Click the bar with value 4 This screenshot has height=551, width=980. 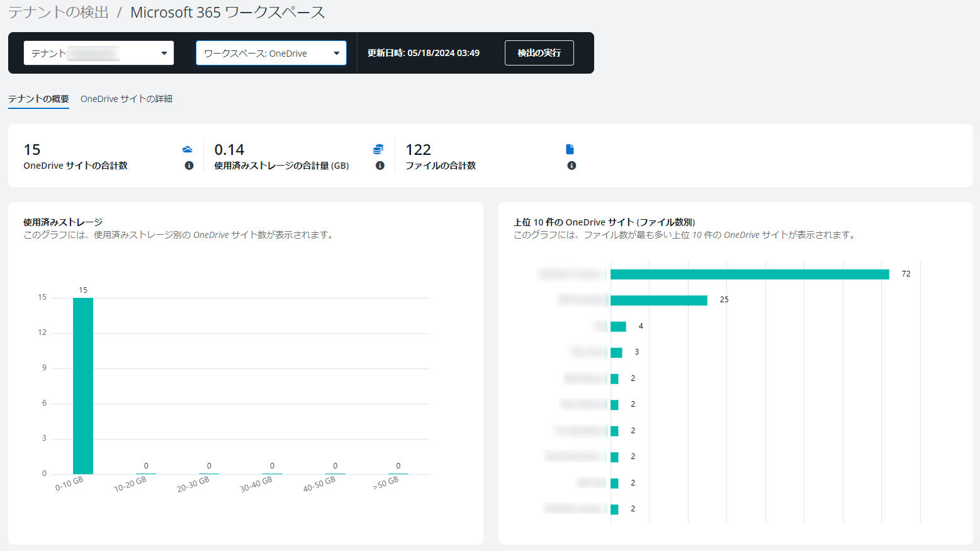point(618,326)
